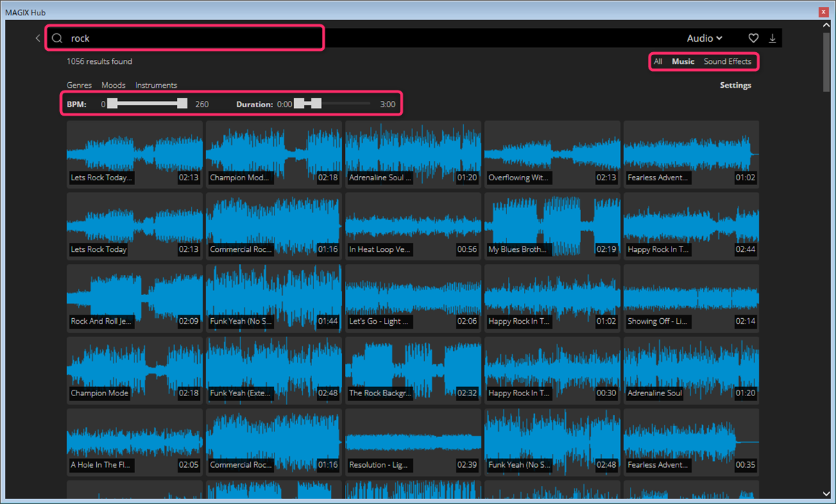The image size is (836, 504).
Task: Select the 'Happy Rock In T...' 02:44 track
Action: click(692, 226)
